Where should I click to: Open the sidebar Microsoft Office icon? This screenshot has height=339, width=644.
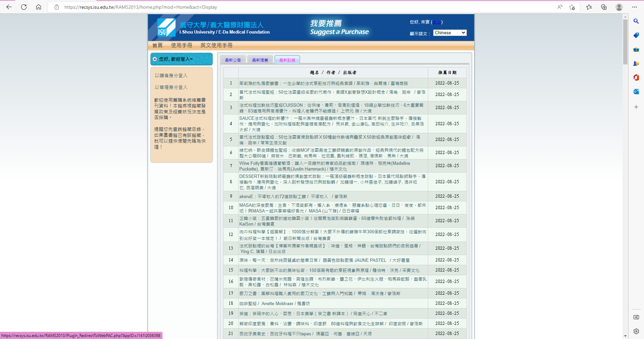click(x=636, y=78)
